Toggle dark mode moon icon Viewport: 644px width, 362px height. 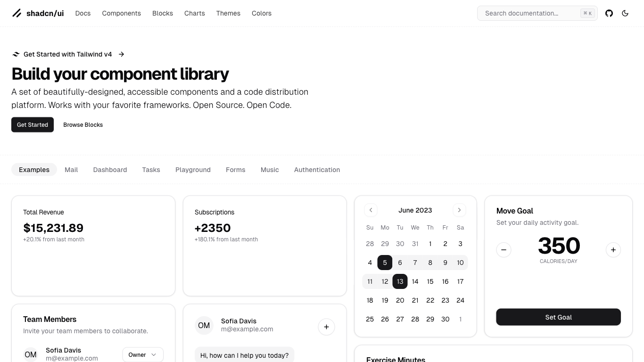(625, 13)
